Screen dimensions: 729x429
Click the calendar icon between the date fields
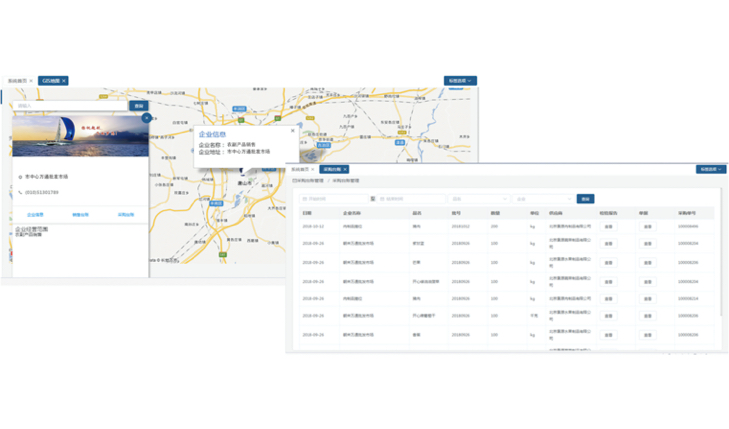[x=373, y=199]
